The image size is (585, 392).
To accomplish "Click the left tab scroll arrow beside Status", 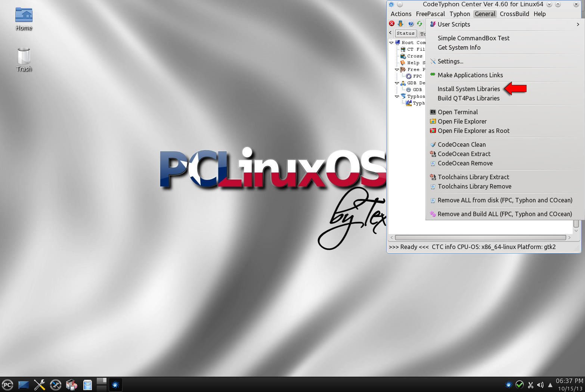I will [391, 33].
